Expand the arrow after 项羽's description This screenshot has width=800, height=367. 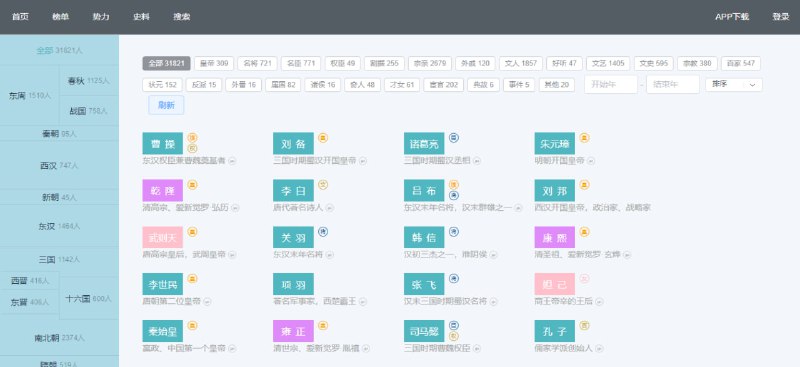coord(363,302)
